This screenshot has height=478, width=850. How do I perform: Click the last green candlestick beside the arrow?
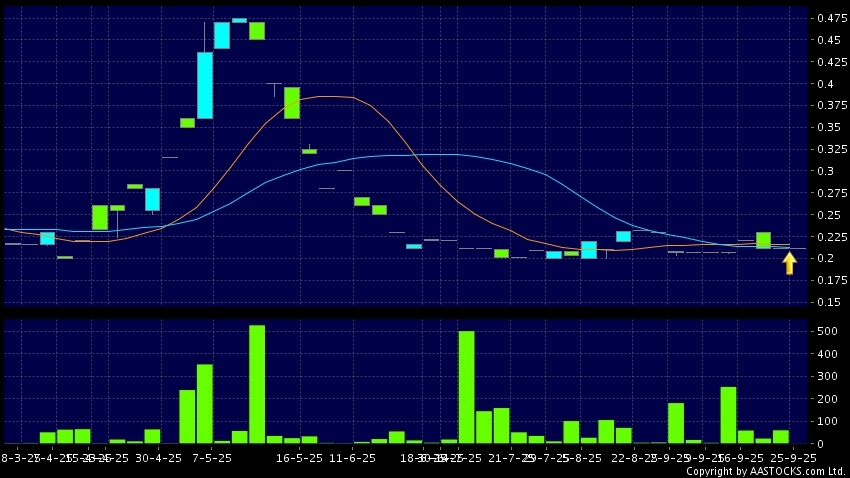(x=763, y=240)
